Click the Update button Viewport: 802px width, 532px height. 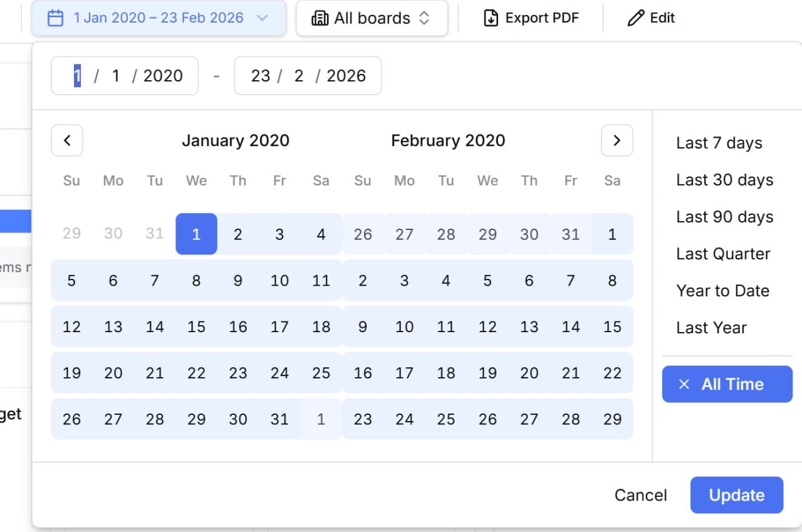(736, 495)
